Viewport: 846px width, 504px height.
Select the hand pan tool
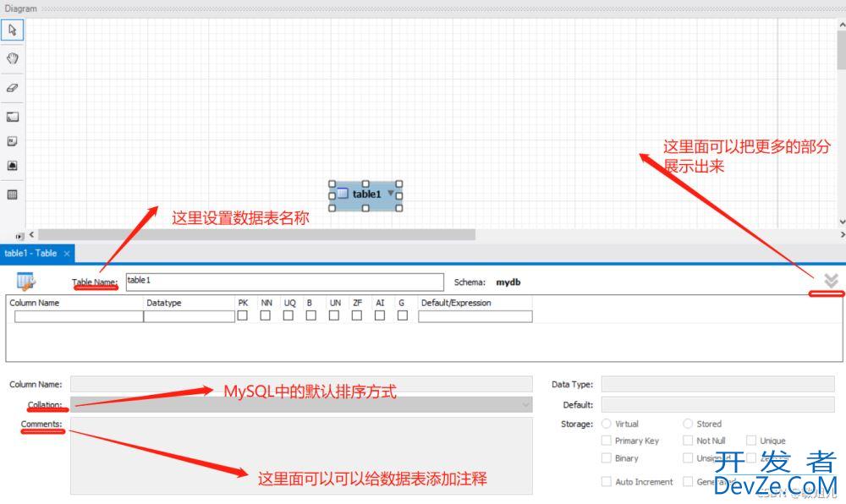click(13, 58)
